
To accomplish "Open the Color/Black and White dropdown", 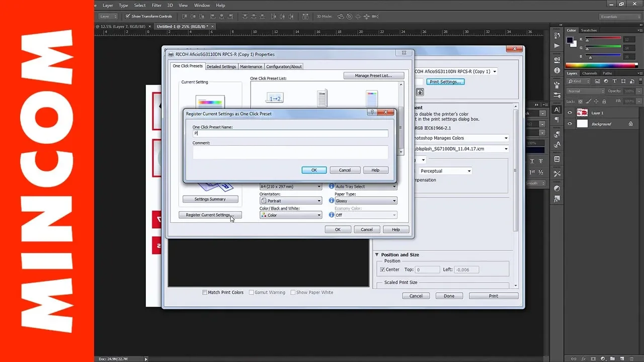I will pos(290,215).
